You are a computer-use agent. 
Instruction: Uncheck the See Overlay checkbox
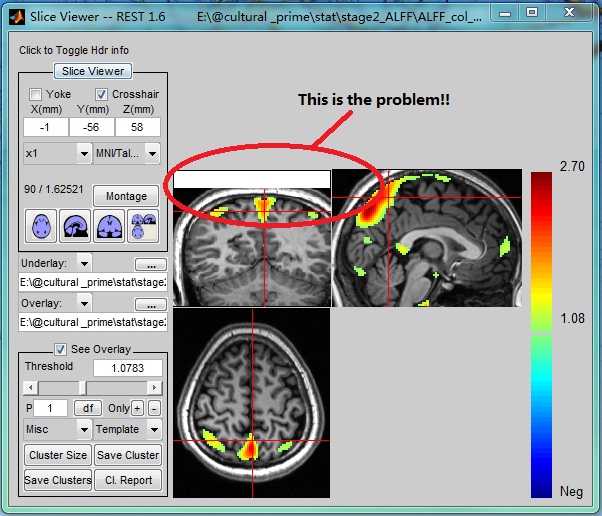(x=60, y=349)
